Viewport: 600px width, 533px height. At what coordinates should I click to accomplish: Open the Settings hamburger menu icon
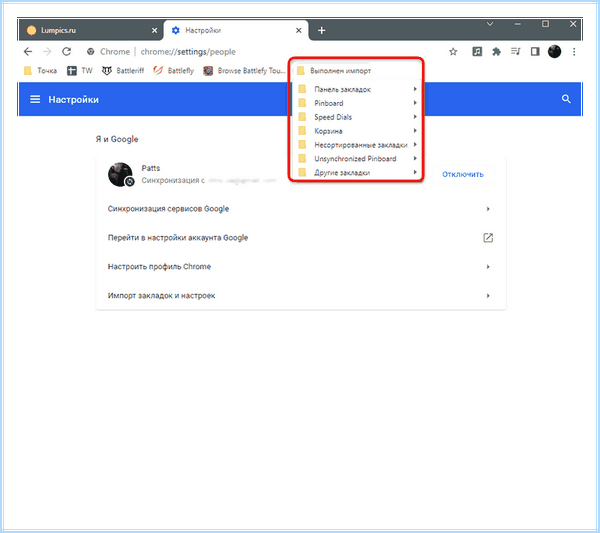pyautogui.click(x=35, y=99)
